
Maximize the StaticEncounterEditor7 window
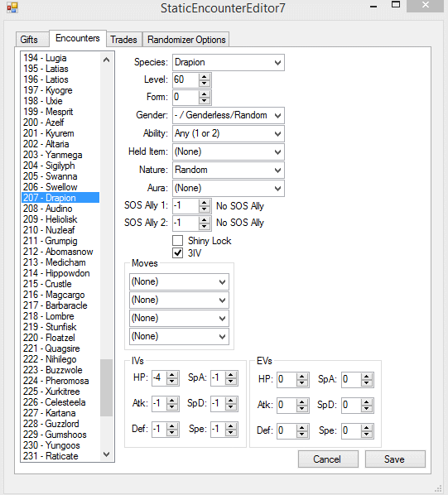pyautogui.click(x=396, y=4)
